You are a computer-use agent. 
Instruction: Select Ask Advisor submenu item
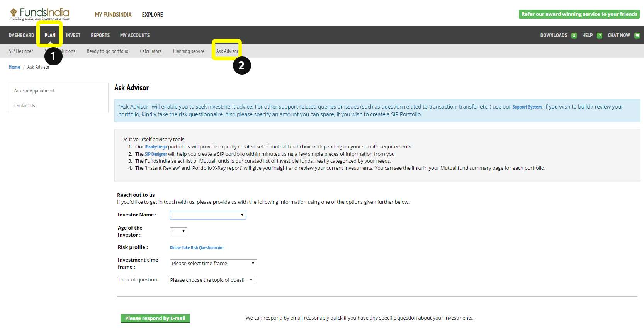227,51
